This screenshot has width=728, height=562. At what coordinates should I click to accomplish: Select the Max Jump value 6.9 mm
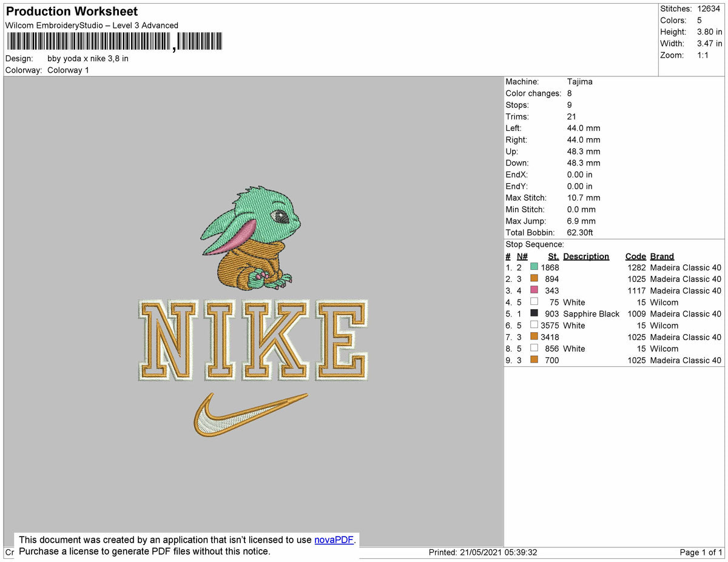point(581,221)
